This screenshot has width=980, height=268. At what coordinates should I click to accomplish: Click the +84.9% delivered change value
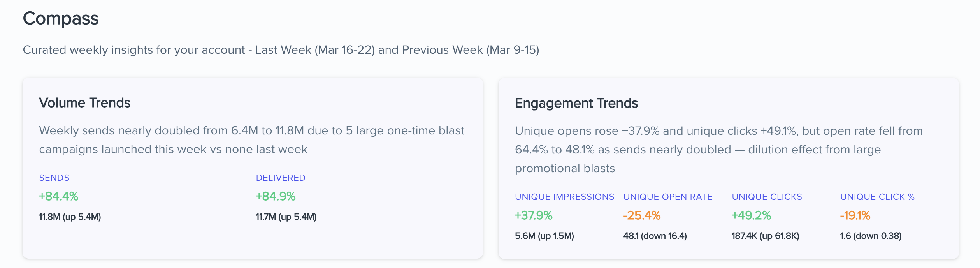[x=276, y=196]
